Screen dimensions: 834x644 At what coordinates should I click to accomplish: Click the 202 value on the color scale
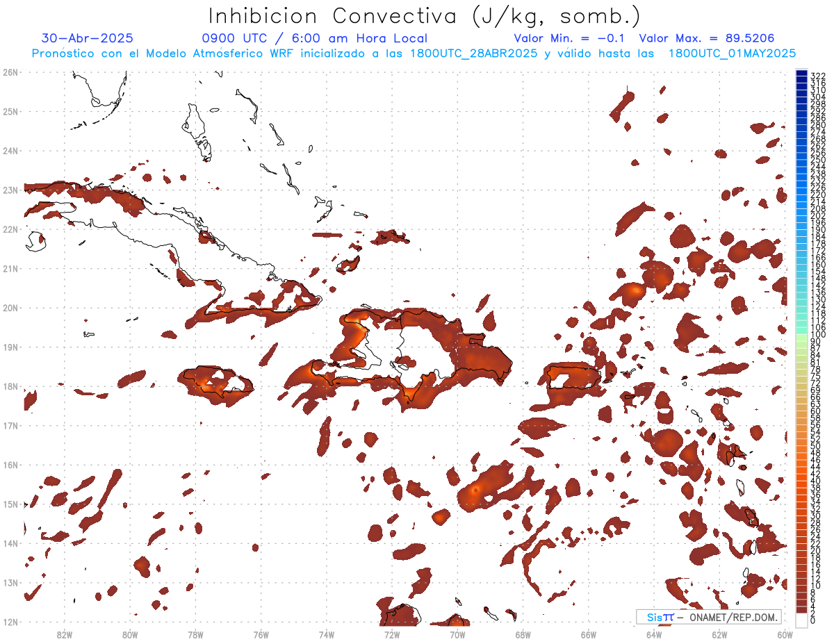(818, 215)
